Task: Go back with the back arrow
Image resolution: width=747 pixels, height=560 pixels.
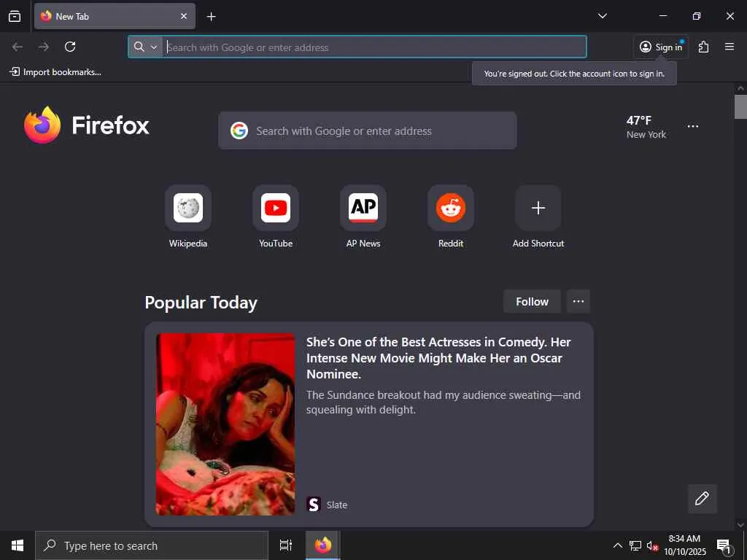Action: tap(18, 47)
